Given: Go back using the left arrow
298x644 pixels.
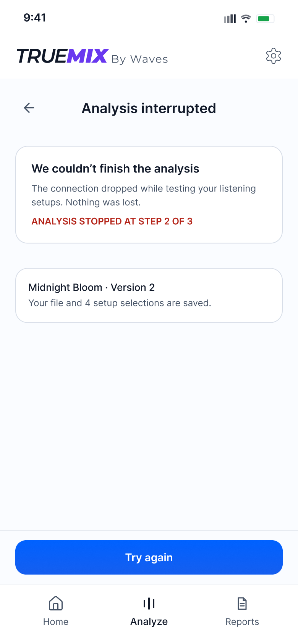Looking at the screenshot, I should point(29,108).
